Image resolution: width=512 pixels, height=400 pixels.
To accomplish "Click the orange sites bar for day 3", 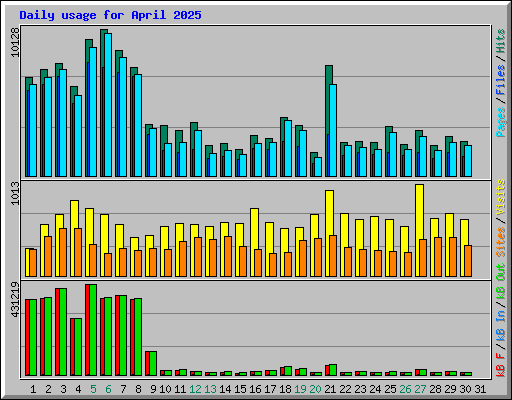I will [63, 252].
